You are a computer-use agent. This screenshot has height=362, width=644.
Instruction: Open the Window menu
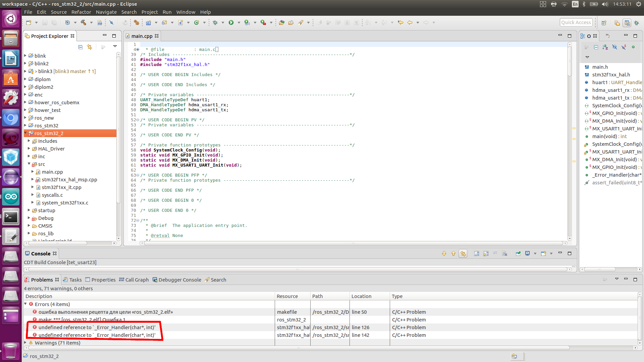tap(186, 11)
